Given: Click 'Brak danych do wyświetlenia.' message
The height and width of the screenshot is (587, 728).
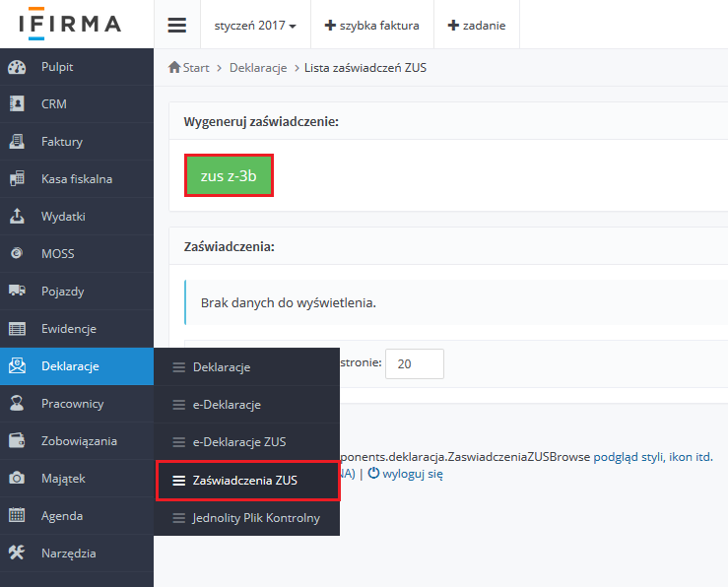Looking at the screenshot, I should pos(289,303).
